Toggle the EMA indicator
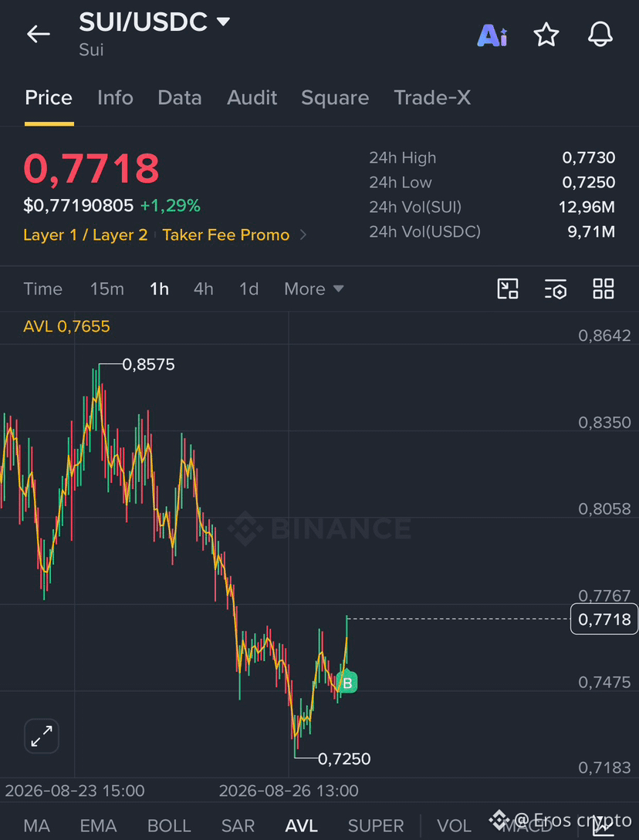Viewport: 639px width, 840px height. click(98, 825)
